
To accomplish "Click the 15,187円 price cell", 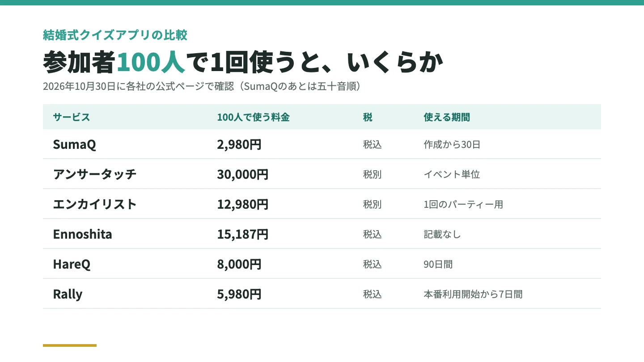I will pyautogui.click(x=243, y=234).
